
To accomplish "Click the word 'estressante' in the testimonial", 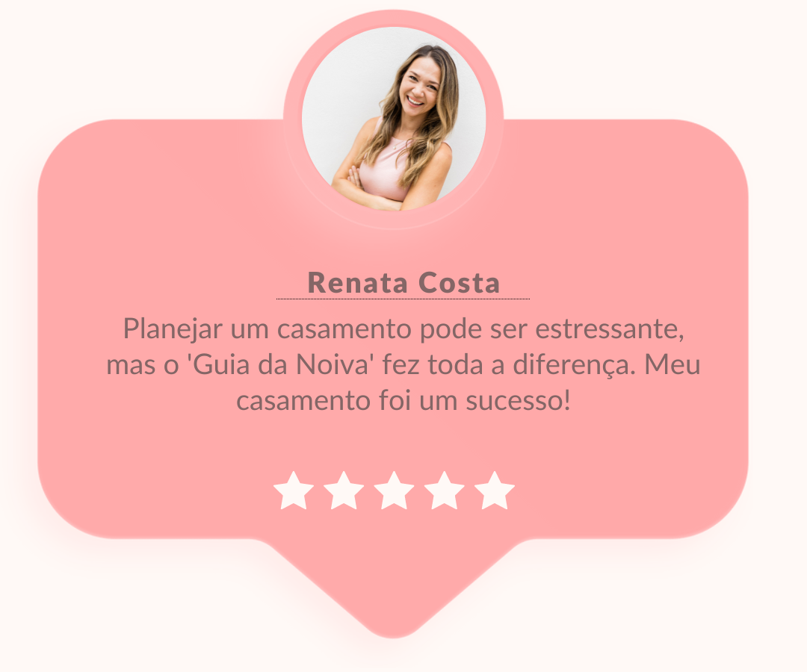I will [610, 329].
